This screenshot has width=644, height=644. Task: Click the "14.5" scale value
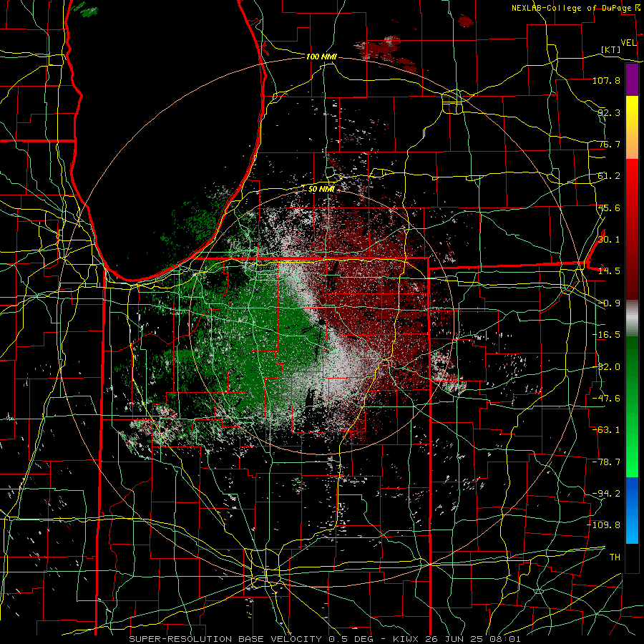click(x=609, y=271)
